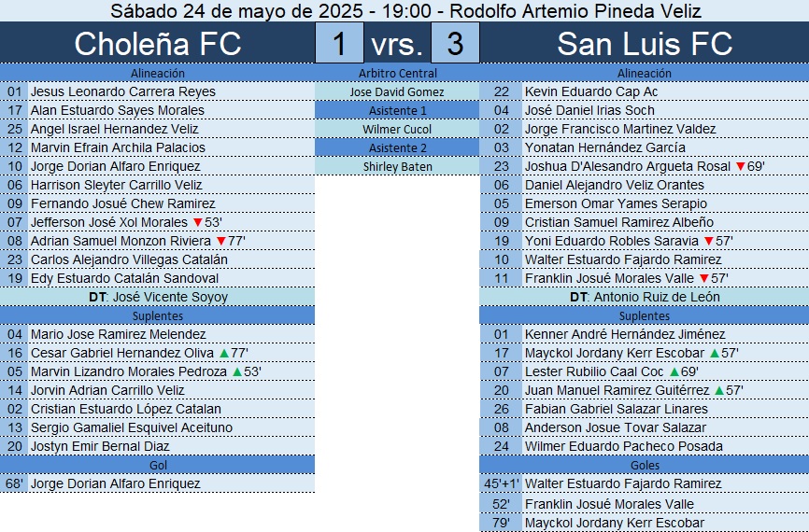Click the Goles section header for San Luis
The height and width of the screenshot is (532, 809).
[645, 465]
